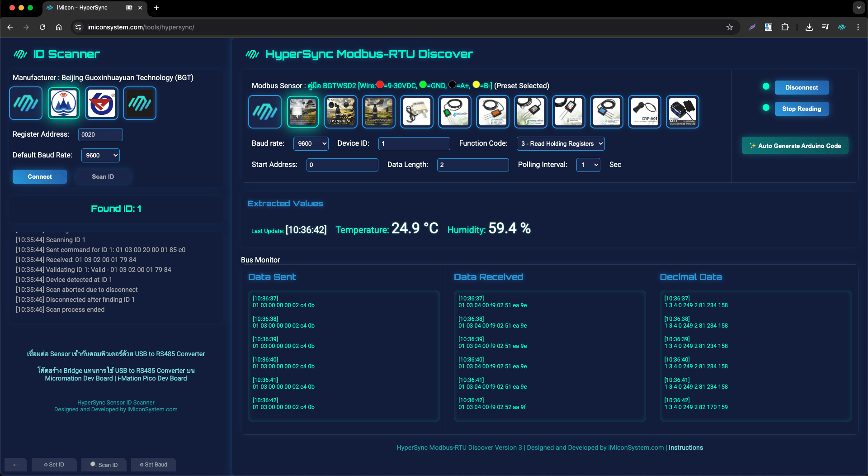
Task: Select the cup anemometer wind speed preset
Action: click(341, 112)
